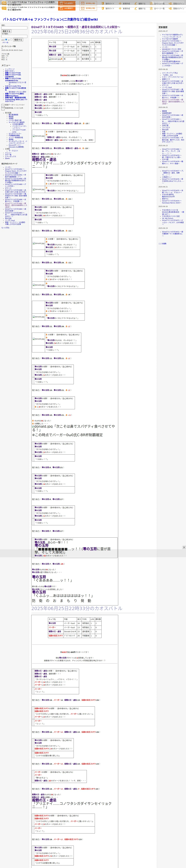Expand 関連資料集-バトロイ以外 section
This screenshot has width=186, height=868.
(x=3, y=109)
